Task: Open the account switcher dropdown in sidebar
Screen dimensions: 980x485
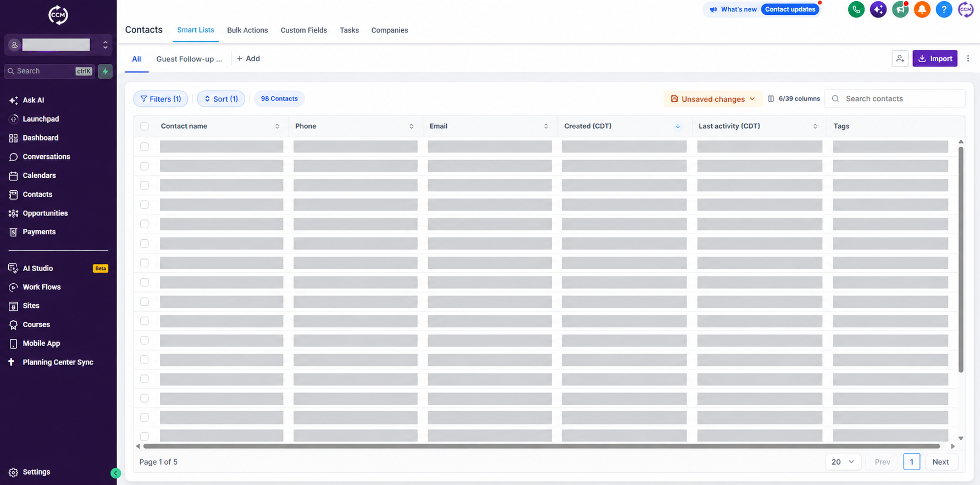Action: (58, 45)
